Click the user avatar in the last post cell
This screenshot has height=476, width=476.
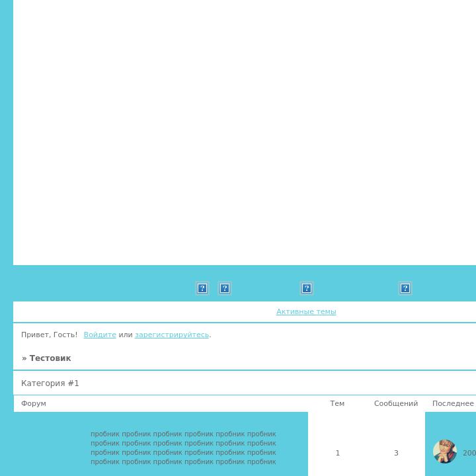tap(445, 452)
